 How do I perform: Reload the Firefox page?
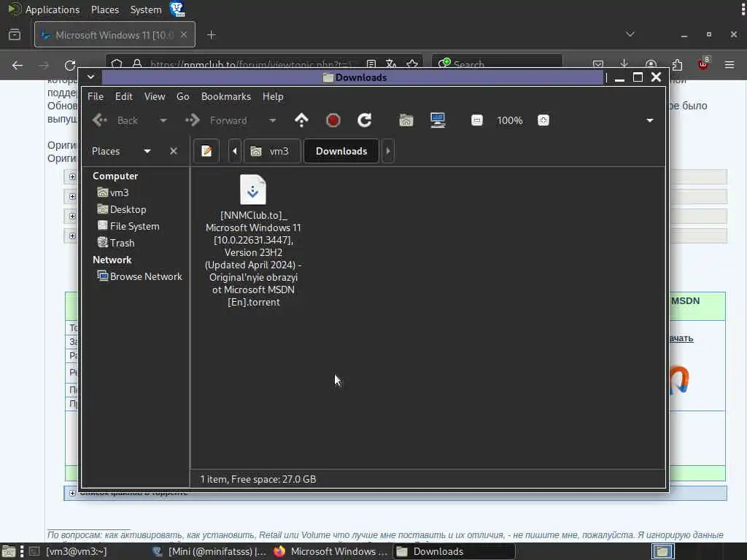click(x=70, y=65)
